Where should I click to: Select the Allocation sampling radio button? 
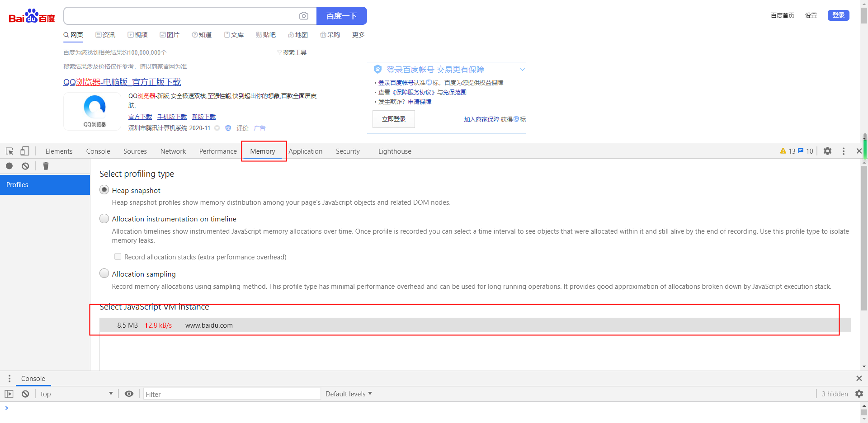click(x=104, y=273)
